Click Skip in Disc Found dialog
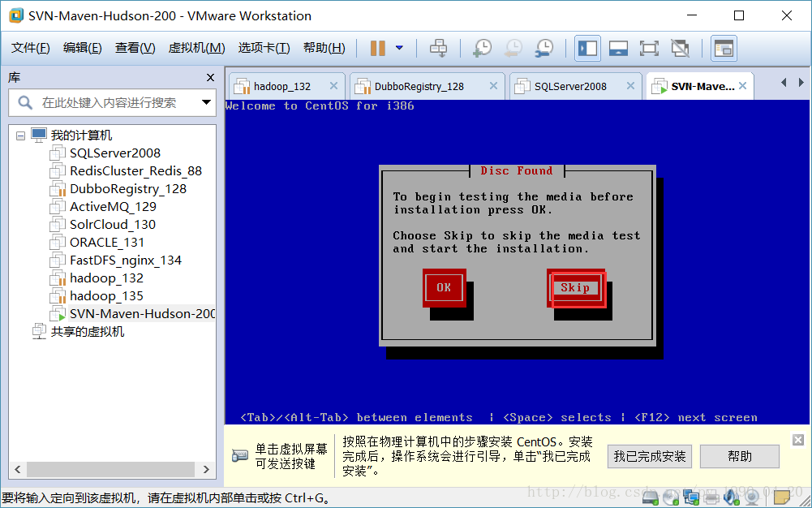This screenshot has width=812, height=508. coord(575,288)
